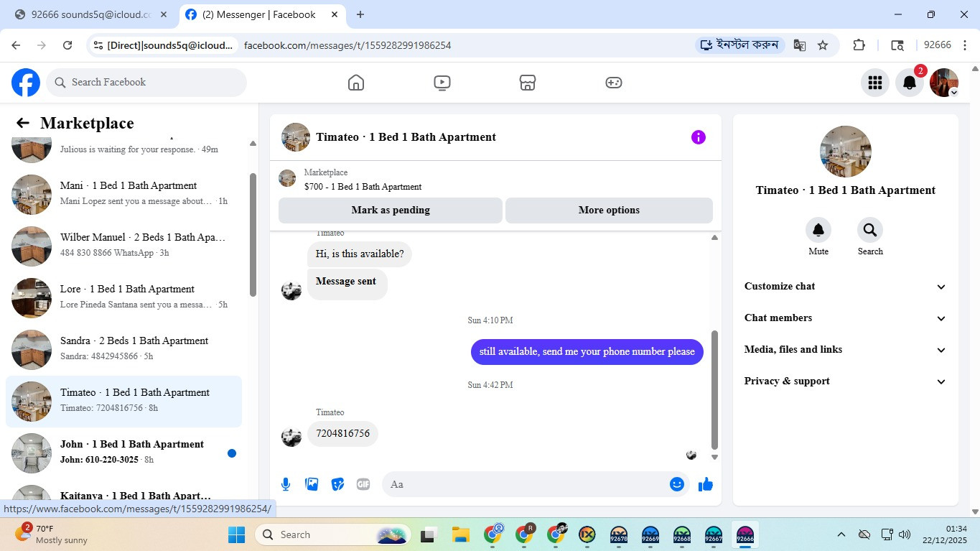Record a voice clip microphone icon
980x551 pixels.
point(286,484)
